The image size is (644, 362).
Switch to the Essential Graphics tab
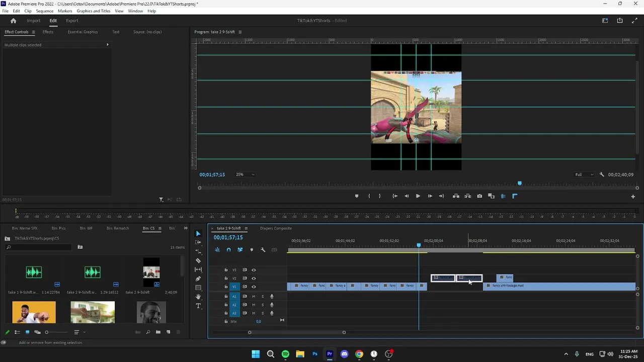83,32
